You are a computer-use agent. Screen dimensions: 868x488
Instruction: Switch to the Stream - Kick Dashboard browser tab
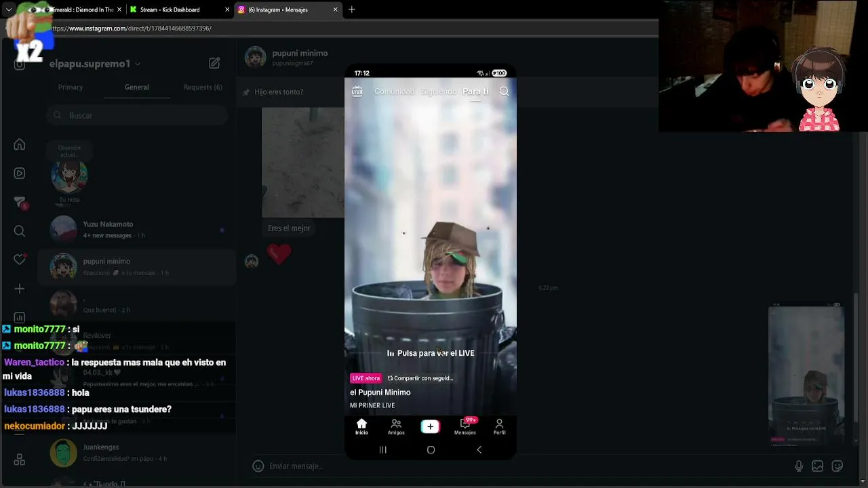point(179,9)
